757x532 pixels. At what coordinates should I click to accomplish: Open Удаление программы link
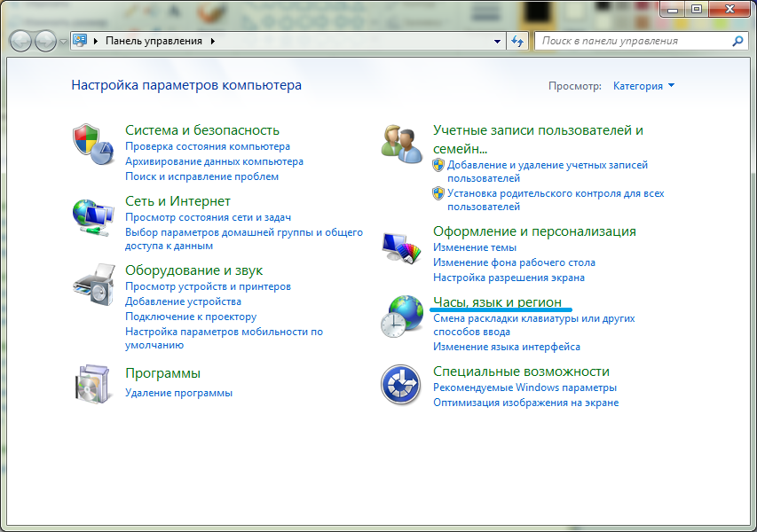pos(178,393)
